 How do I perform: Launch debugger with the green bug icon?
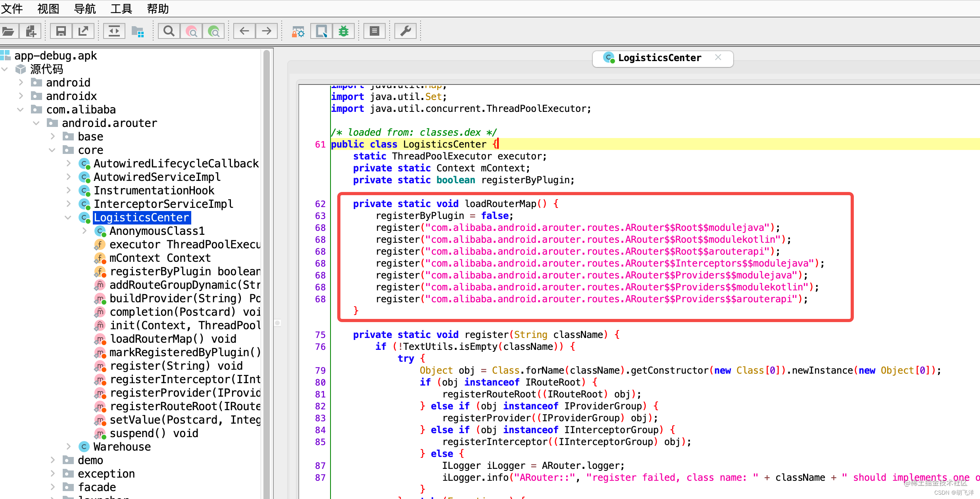(344, 31)
